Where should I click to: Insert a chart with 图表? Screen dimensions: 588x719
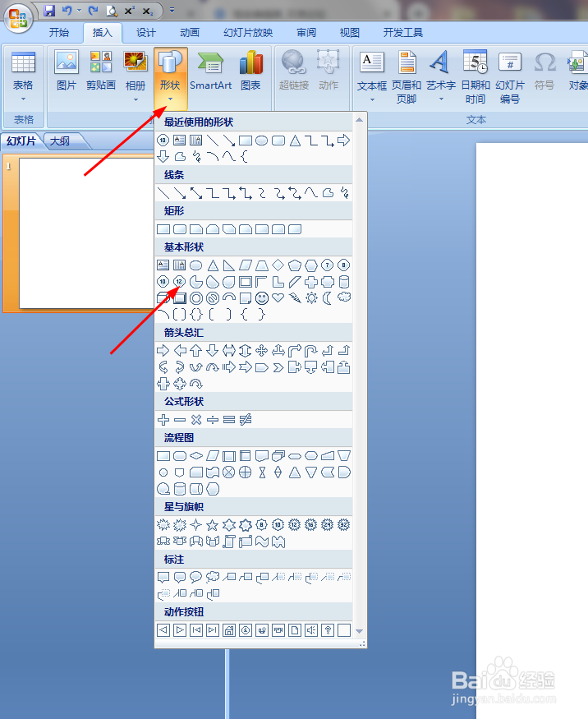pos(250,70)
